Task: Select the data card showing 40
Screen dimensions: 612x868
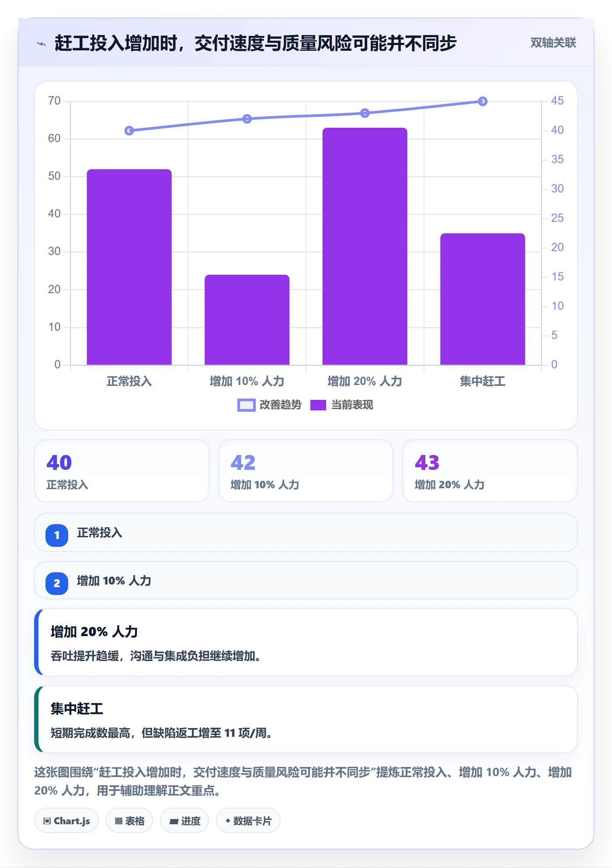Action: [x=122, y=471]
